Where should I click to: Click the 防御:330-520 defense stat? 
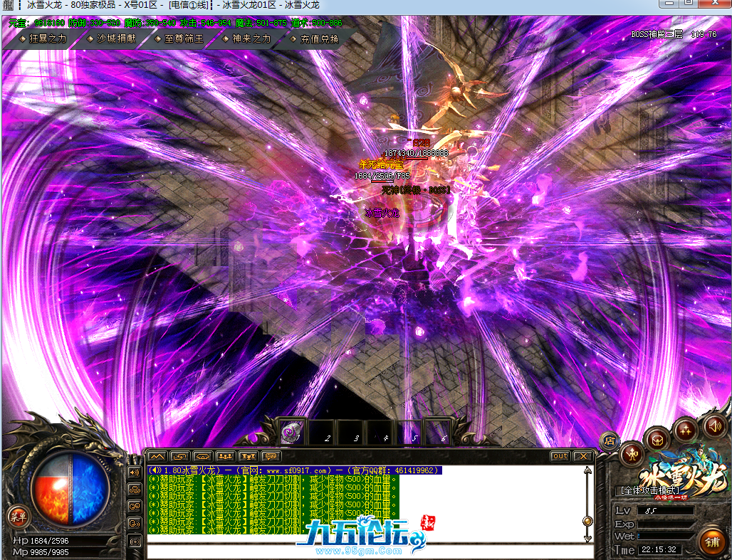pyautogui.click(x=94, y=23)
